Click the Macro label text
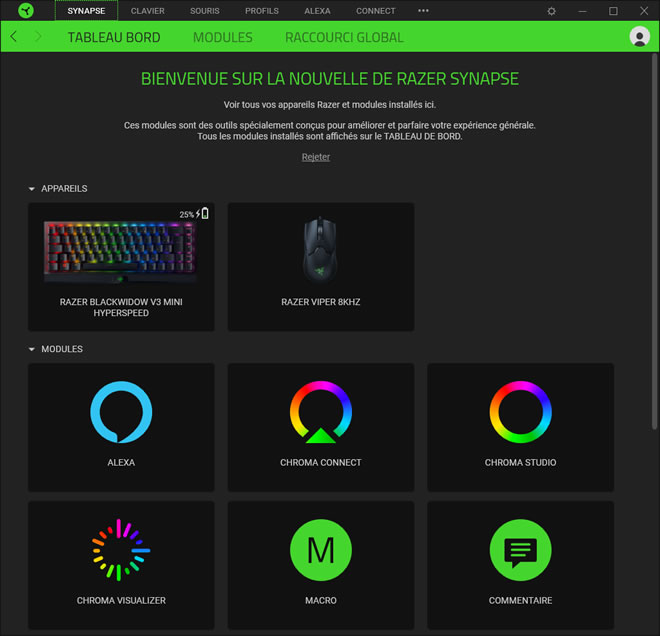The width and height of the screenshot is (660, 636). pyautogui.click(x=321, y=601)
